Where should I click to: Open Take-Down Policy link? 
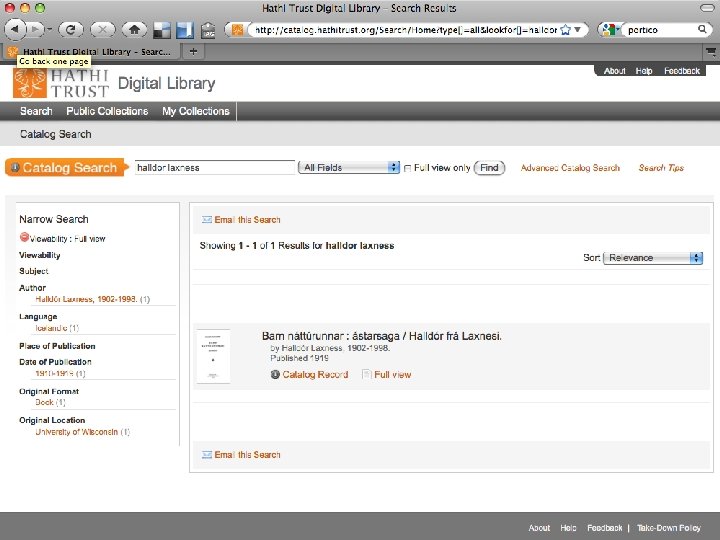669,528
